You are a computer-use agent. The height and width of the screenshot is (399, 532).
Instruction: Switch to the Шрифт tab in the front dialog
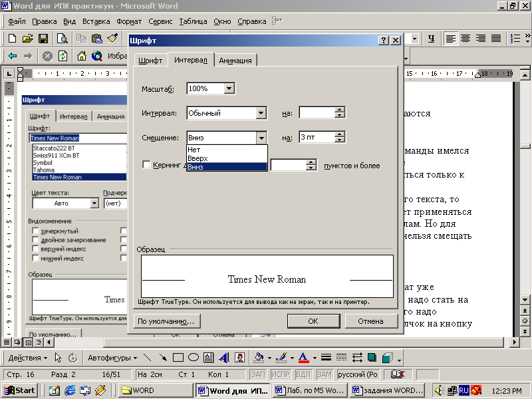(x=150, y=61)
